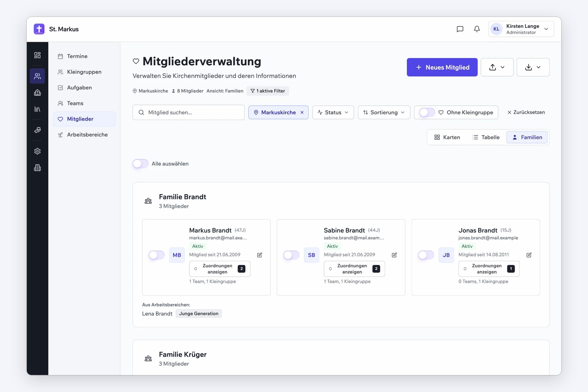The image size is (588, 392).
Task: Edit Markus Brandt via pencil icon
Action: point(260,255)
